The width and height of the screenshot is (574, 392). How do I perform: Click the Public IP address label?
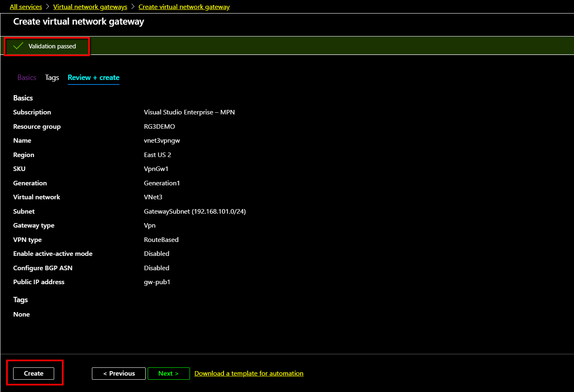click(39, 282)
